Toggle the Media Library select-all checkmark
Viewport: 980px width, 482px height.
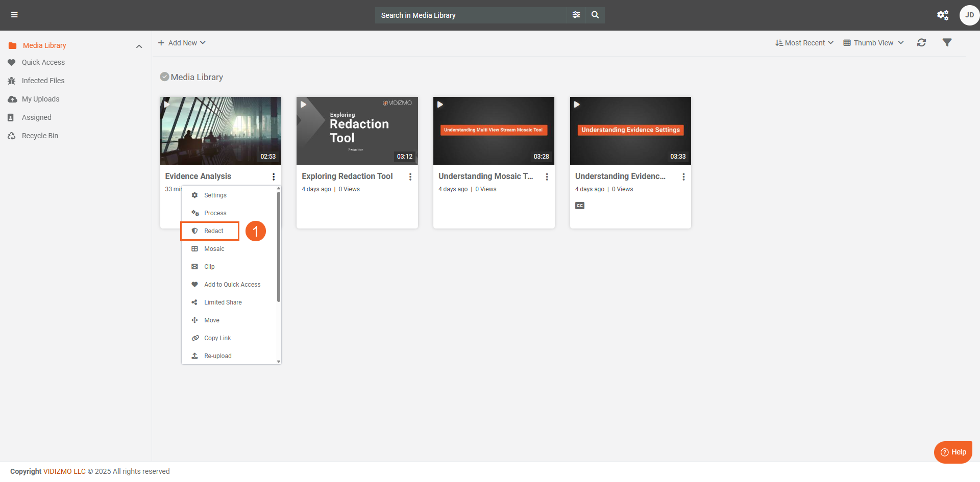(x=164, y=77)
